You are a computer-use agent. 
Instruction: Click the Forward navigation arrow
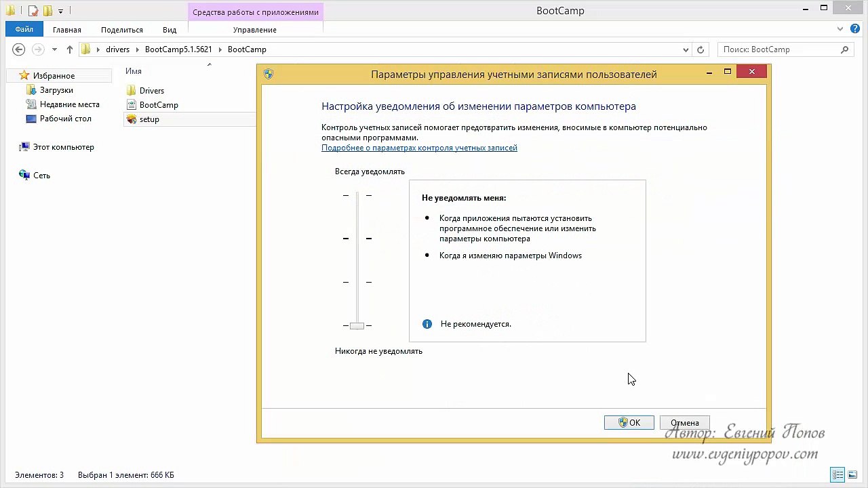(x=39, y=49)
